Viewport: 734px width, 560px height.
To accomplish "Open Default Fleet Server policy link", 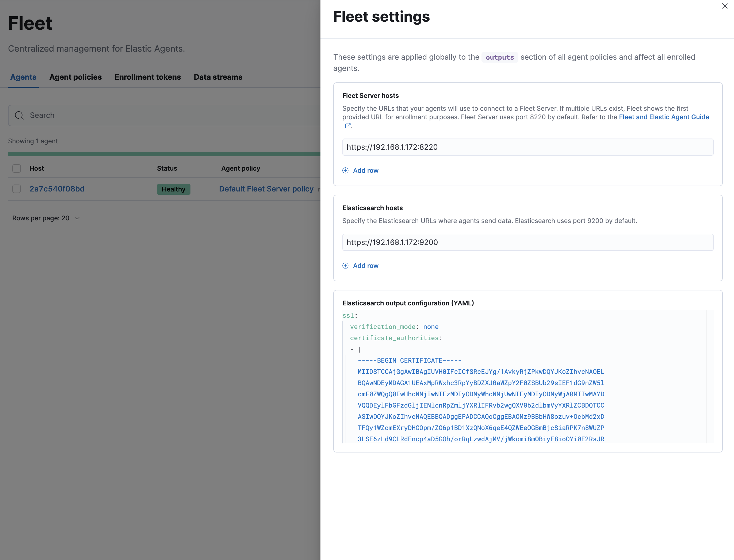I will tap(266, 189).
